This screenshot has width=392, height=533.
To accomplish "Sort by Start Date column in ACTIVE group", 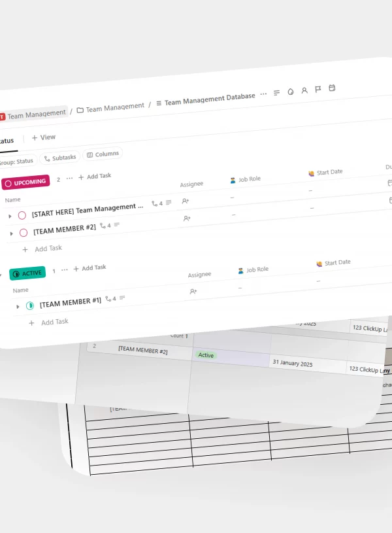I will point(333,263).
